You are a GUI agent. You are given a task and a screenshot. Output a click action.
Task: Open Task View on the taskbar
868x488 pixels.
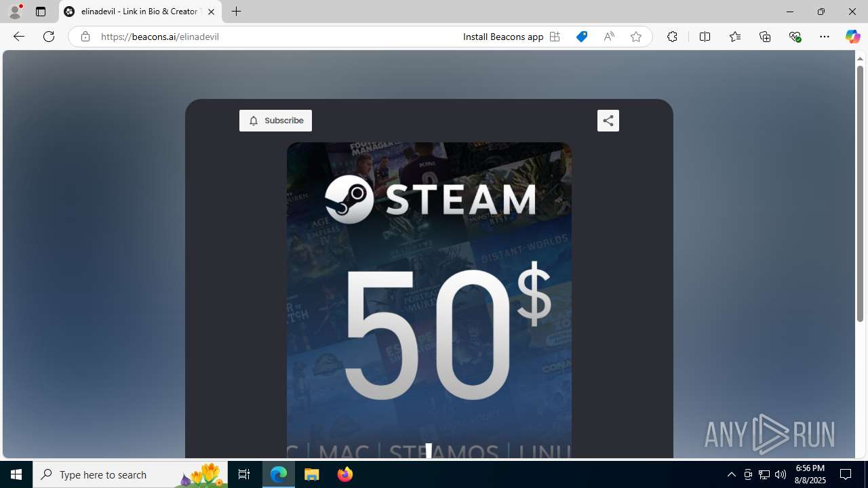coord(244,474)
